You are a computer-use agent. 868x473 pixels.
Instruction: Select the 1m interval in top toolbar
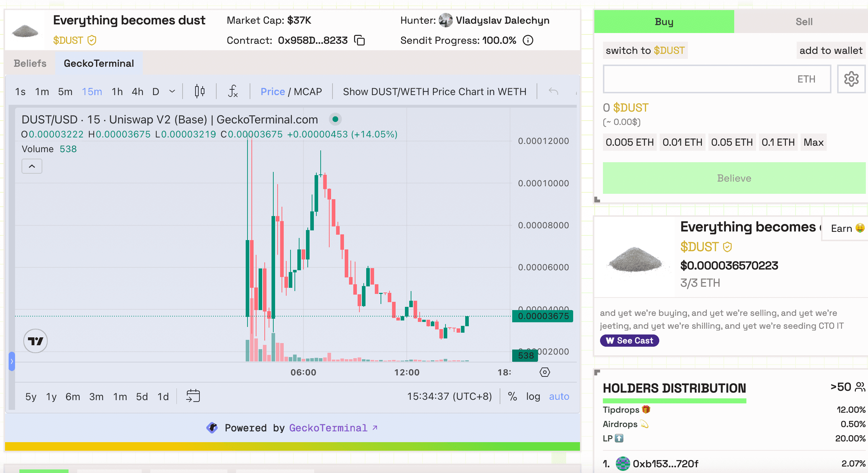42,92
